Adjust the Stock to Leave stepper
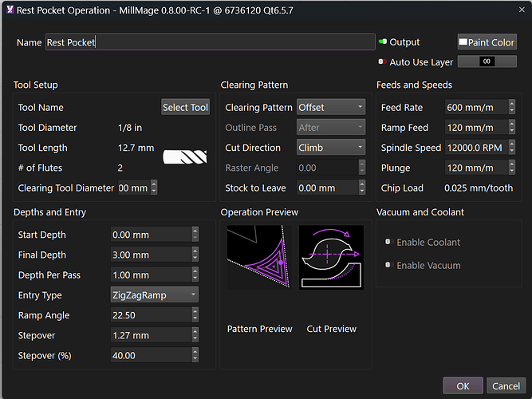 click(x=362, y=188)
